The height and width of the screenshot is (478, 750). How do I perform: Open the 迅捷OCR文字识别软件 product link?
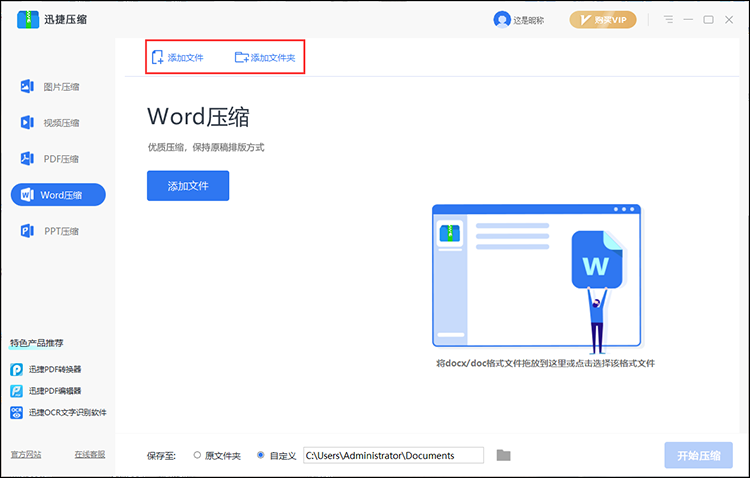(x=58, y=412)
